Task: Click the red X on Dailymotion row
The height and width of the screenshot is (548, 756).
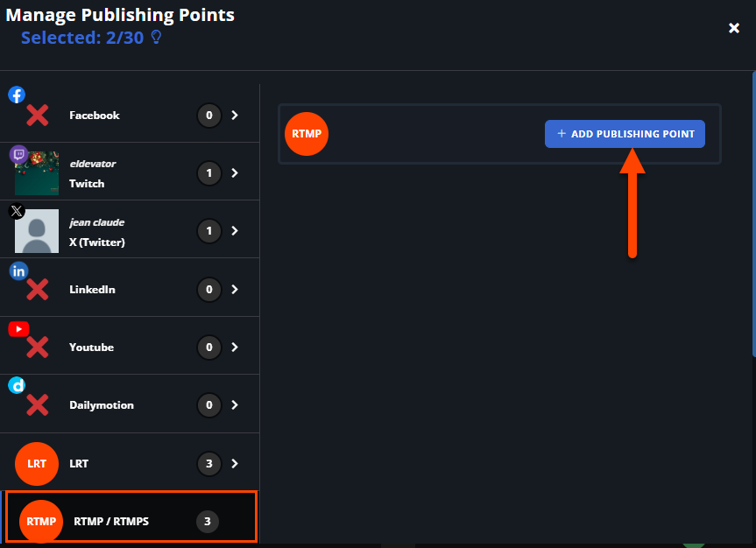Action: 37,404
